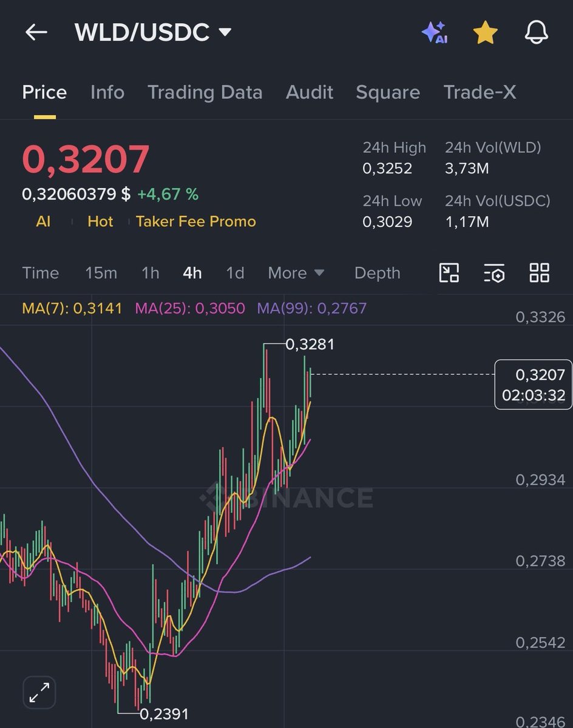Click the 24h Vol(WLD) value 3,73M
This screenshot has height=728, width=573.
coord(467,168)
